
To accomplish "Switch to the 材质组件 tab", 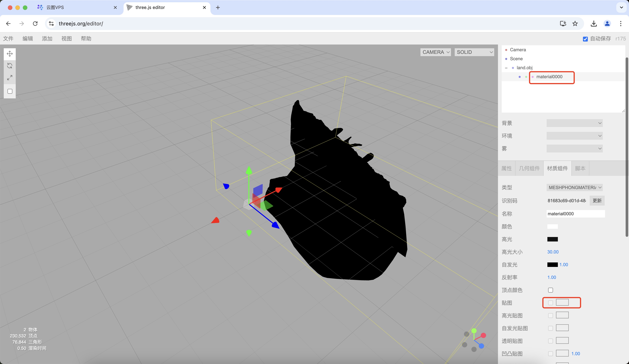I will click(x=557, y=168).
